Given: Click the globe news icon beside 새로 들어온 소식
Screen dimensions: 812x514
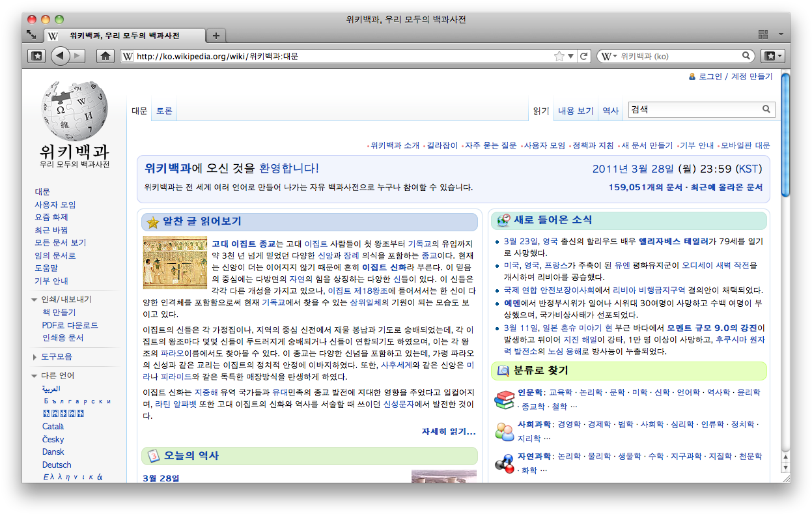Looking at the screenshot, I should click(x=503, y=220).
